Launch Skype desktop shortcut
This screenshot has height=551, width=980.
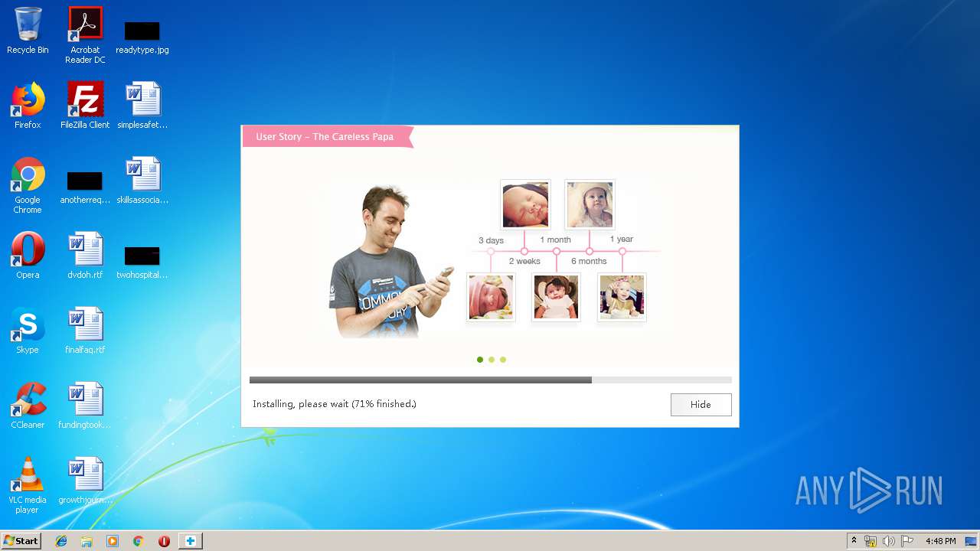(28, 331)
